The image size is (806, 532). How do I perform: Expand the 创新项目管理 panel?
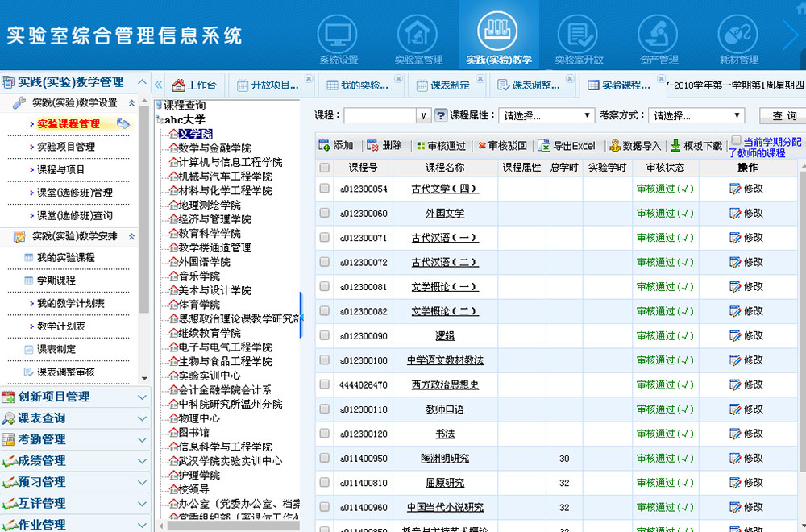143,397
